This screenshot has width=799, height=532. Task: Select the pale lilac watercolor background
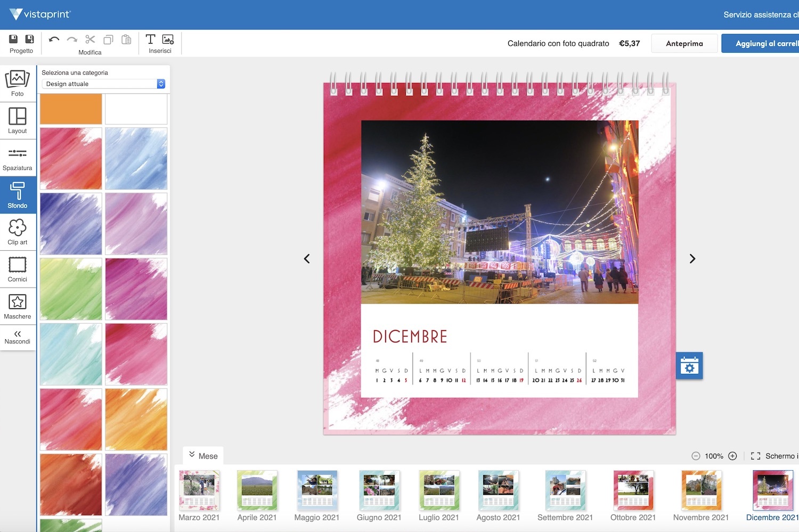136,224
